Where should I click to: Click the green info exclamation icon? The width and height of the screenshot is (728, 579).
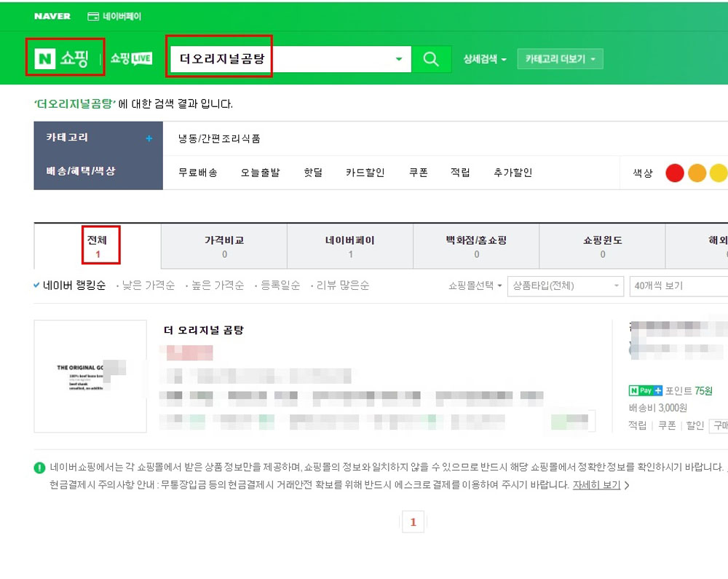pyautogui.click(x=39, y=468)
